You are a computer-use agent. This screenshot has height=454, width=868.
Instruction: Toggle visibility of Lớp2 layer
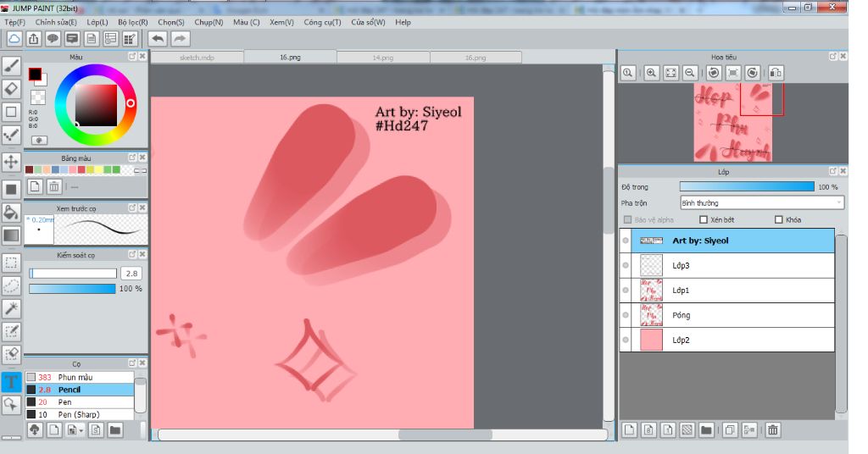[x=626, y=340]
